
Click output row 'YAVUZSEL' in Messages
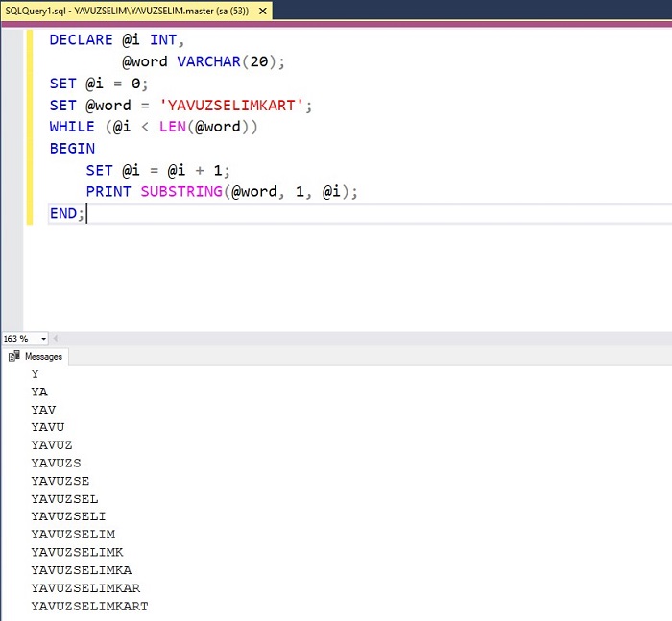pyautogui.click(x=64, y=499)
